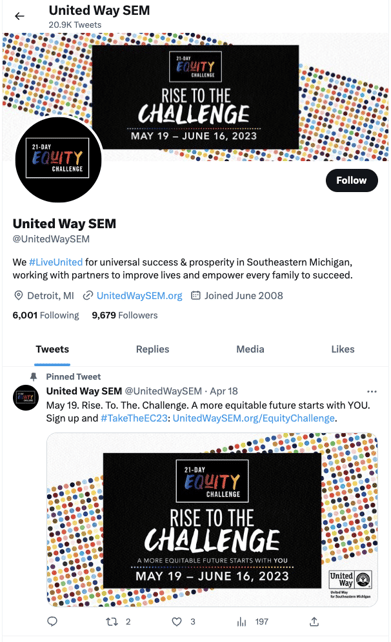Share the pinned tweet via upload icon
Screen dimensions: 391x642
[314, 622]
